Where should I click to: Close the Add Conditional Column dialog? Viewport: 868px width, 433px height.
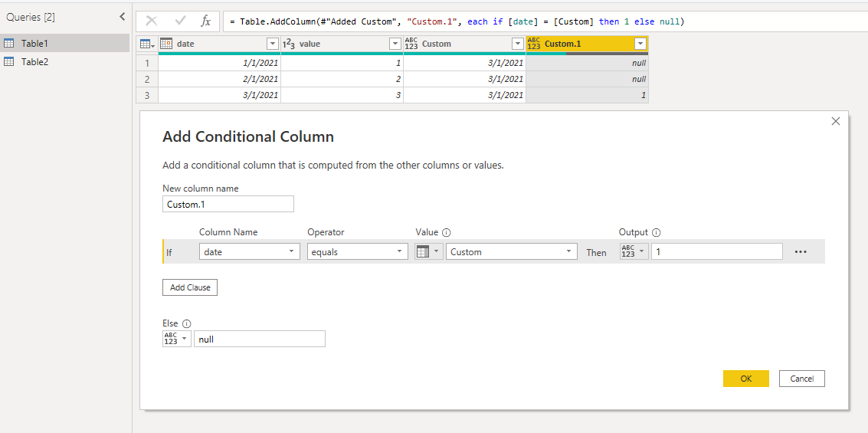[836, 121]
